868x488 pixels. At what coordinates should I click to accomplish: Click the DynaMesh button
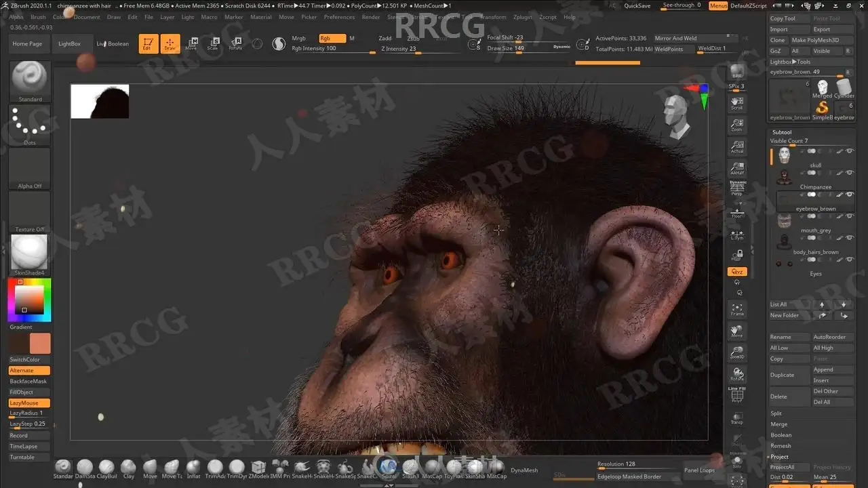(x=524, y=470)
